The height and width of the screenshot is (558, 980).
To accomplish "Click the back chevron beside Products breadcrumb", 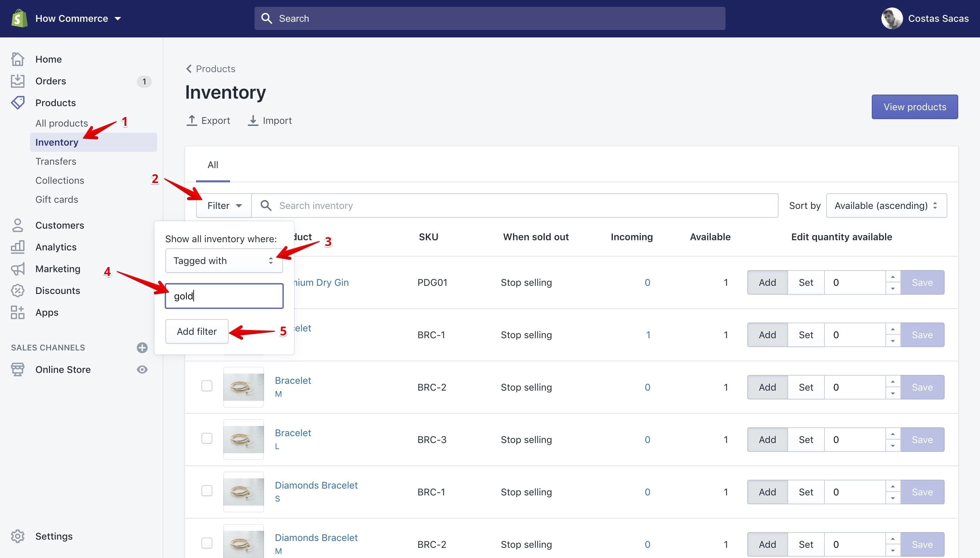I will 189,69.
